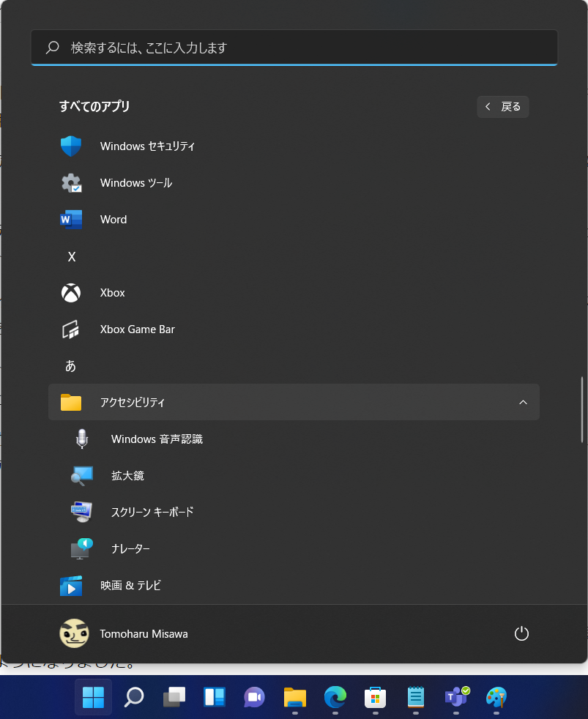Open Microsoft Teams from the taskbar
The image size is (588, 719).
pyautogui.click(x=456, y=697)
